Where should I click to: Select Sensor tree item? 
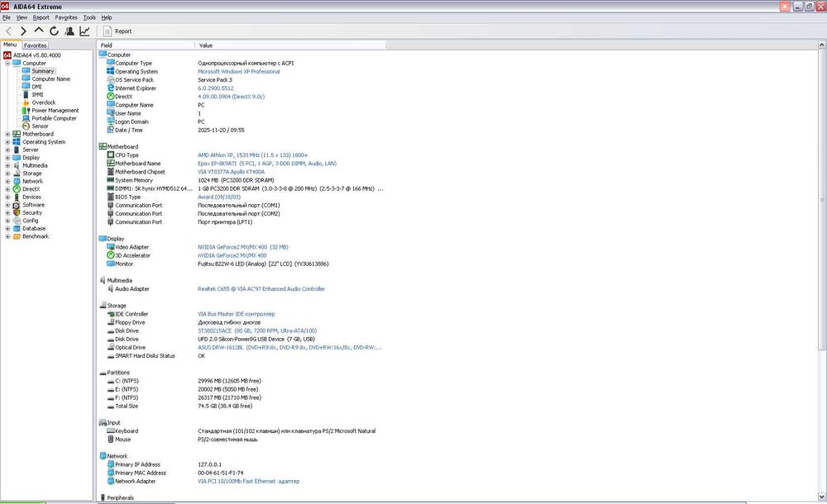coord(40,126)
